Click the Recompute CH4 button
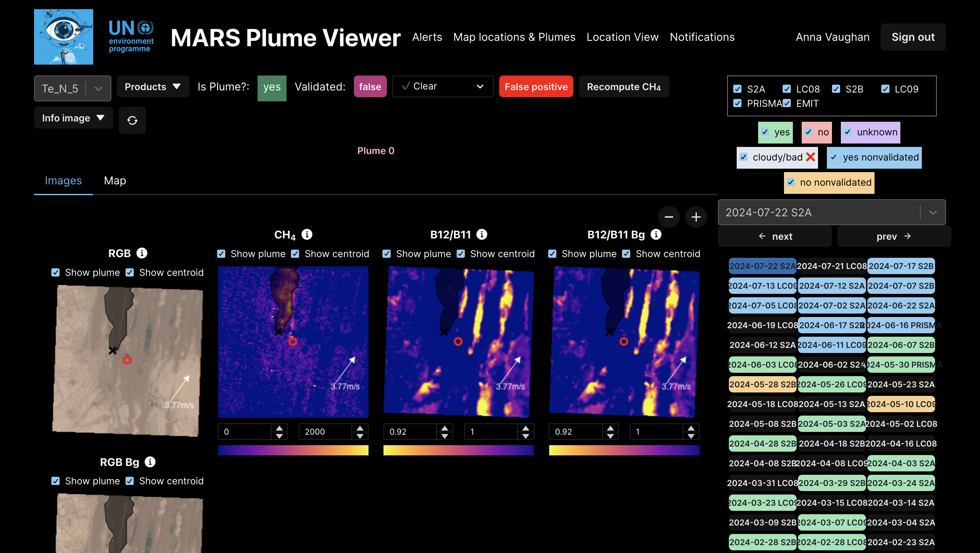The height and width of the screenshot is (553, 980). pyautogui.click(x=623, y=87)
